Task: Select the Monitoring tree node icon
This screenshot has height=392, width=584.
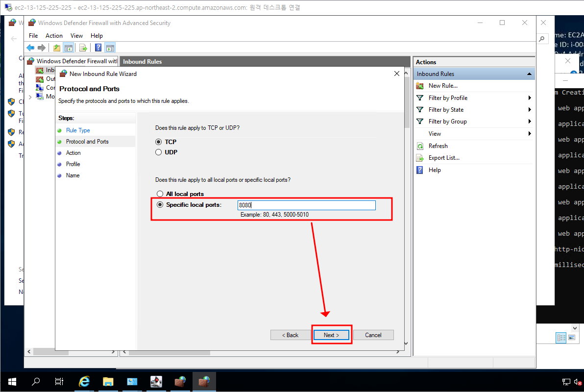Action: click(x=40, y=96)
